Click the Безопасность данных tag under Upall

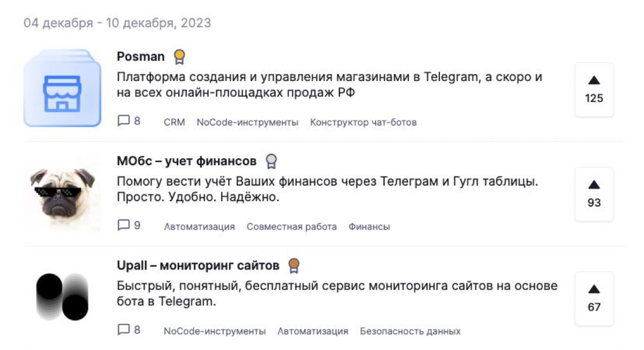pyautogui.click(x=411, y=331)
